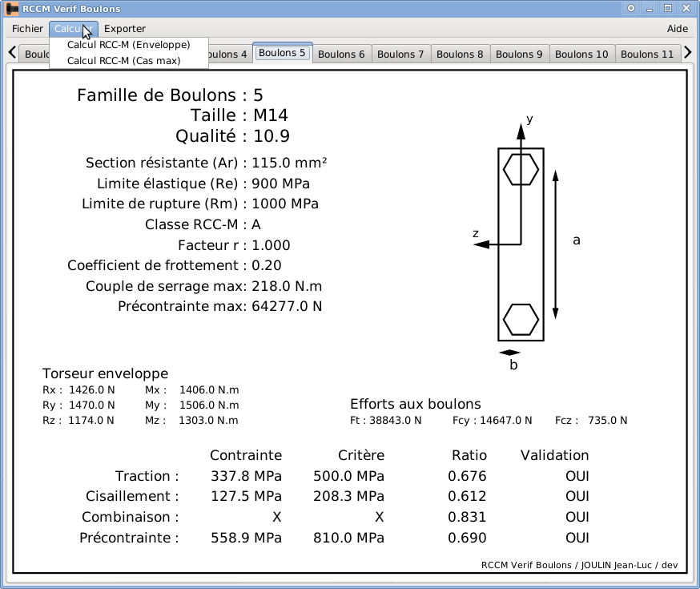Click the Ratio column header
700x589 pixels.
point(469,455)
